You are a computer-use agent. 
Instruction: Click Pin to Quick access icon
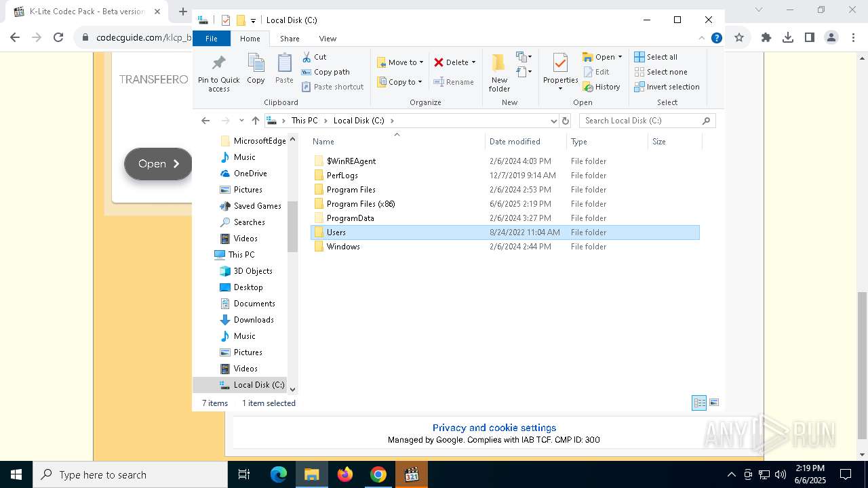tap(218, 63)
